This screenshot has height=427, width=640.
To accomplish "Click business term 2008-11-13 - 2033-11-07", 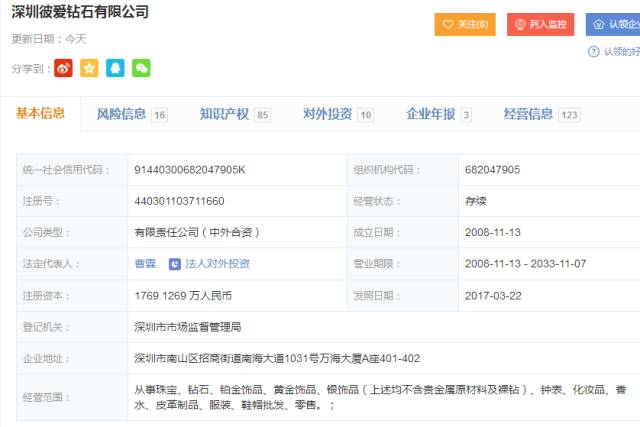I will (525, 264).
